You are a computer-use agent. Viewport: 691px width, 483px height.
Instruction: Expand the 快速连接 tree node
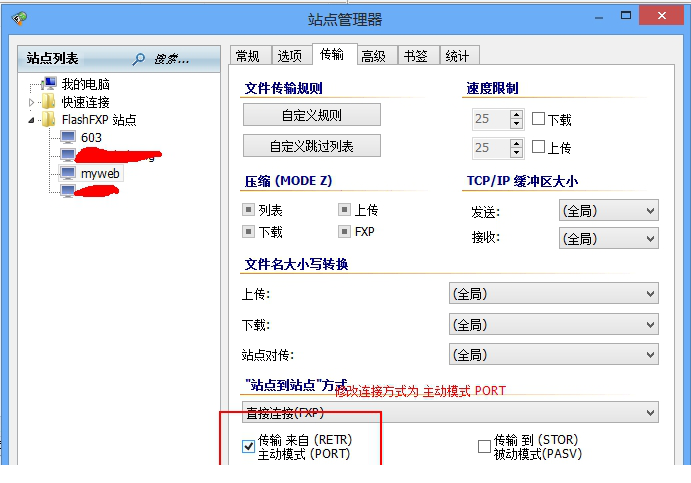[31, 102]
